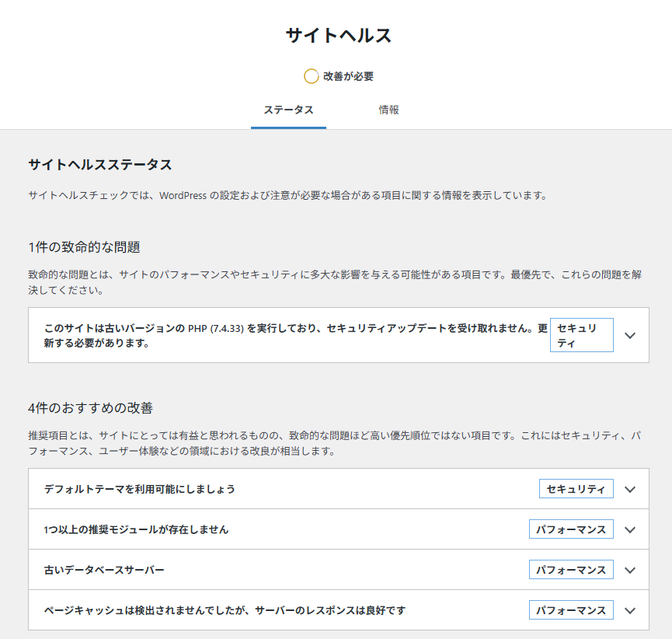Screen dimensions: 672x639
Task: Open デフォルトテーマを利用可能にしましょう item
Action: [x=140, y=489]
